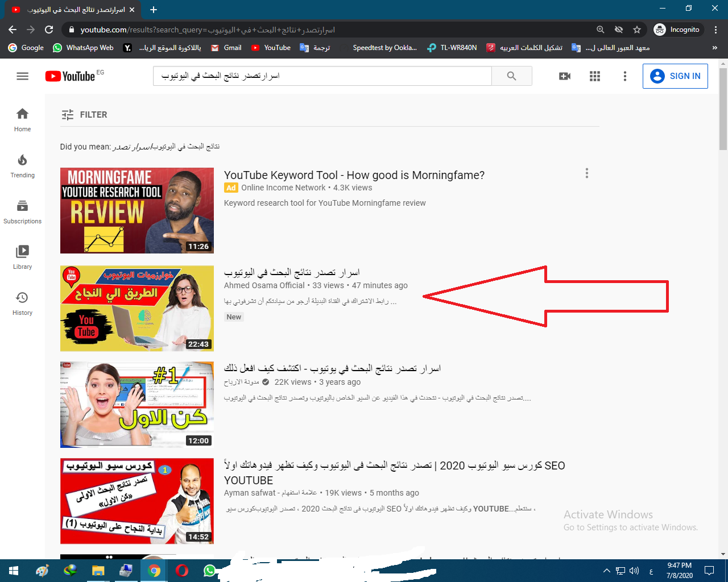Open the clock showing 9:47 PM
The width and height of the screenshot is (728, 582).
pyautogui.click(x=680, y=571)
